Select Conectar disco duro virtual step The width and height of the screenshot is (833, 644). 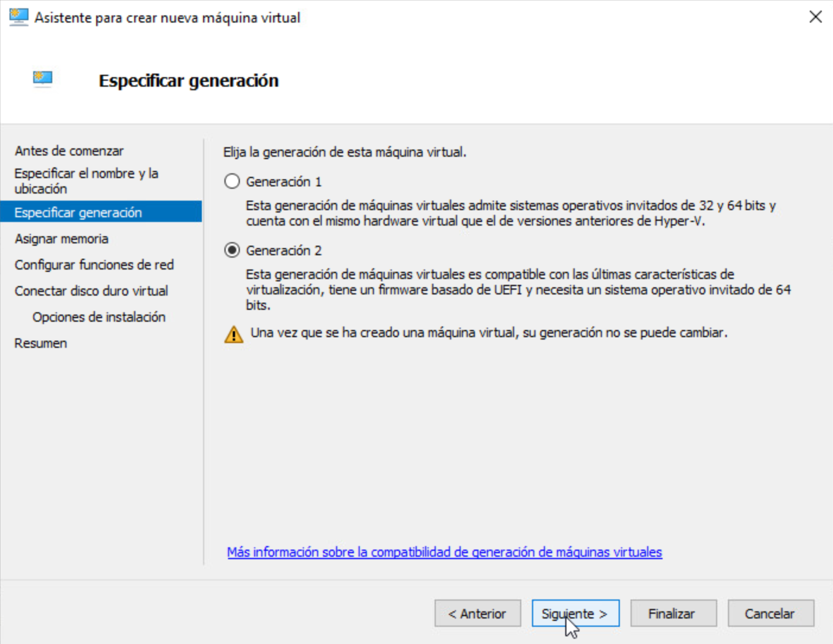pos(91,291)
